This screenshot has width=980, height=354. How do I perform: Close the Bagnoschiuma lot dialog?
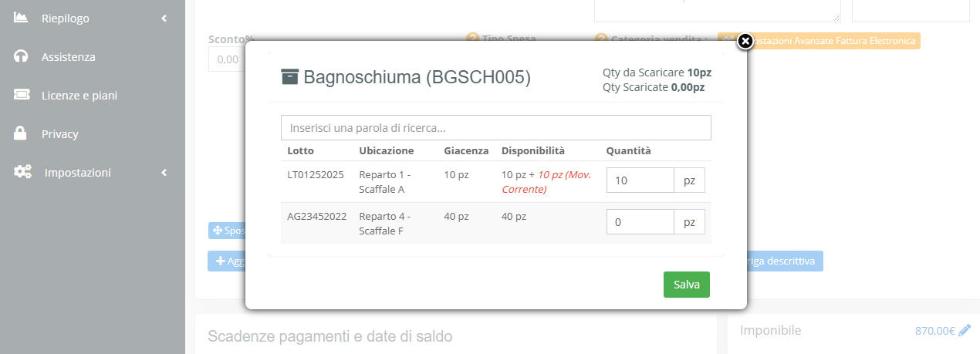point(745,42)
